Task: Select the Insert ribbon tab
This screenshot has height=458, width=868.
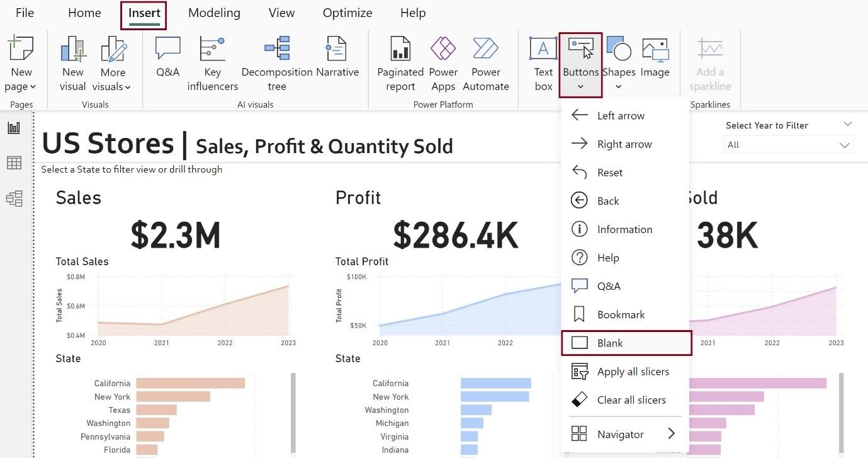Action: coord(144,14)
